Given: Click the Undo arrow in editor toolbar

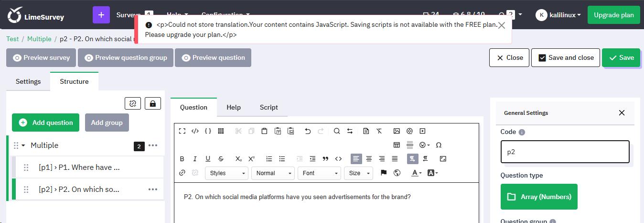Looking at the screenshot, I should tap(308, 131).
